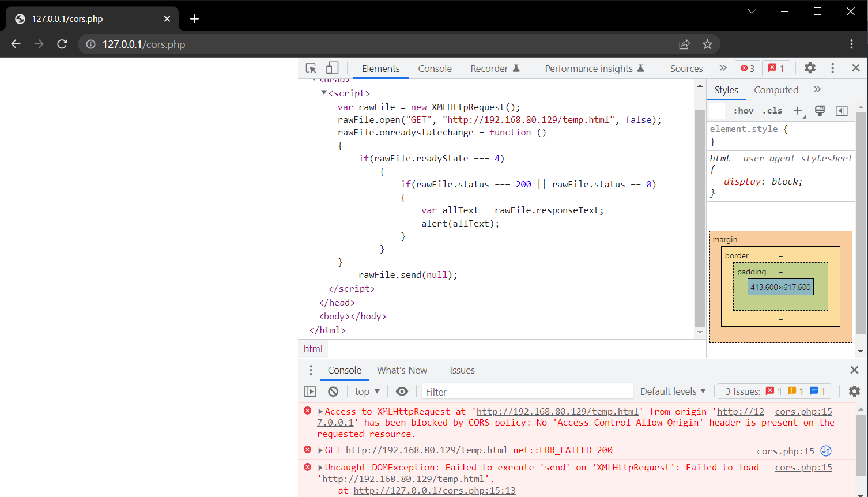This screenshot has height=497, width=868.
Task: Click the address bar URL
Action: pyautogui.click(x=144, y=44)
